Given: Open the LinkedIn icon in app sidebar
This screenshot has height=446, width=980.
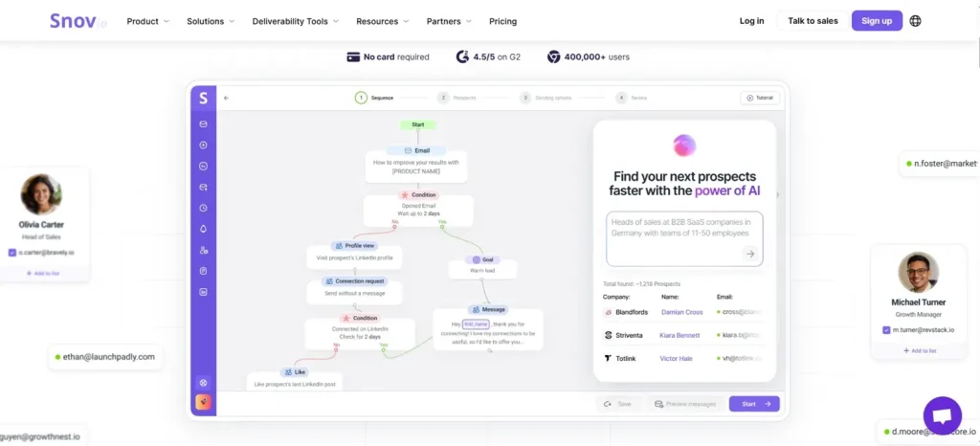Looking at the screenshot, I should (203, 292).
